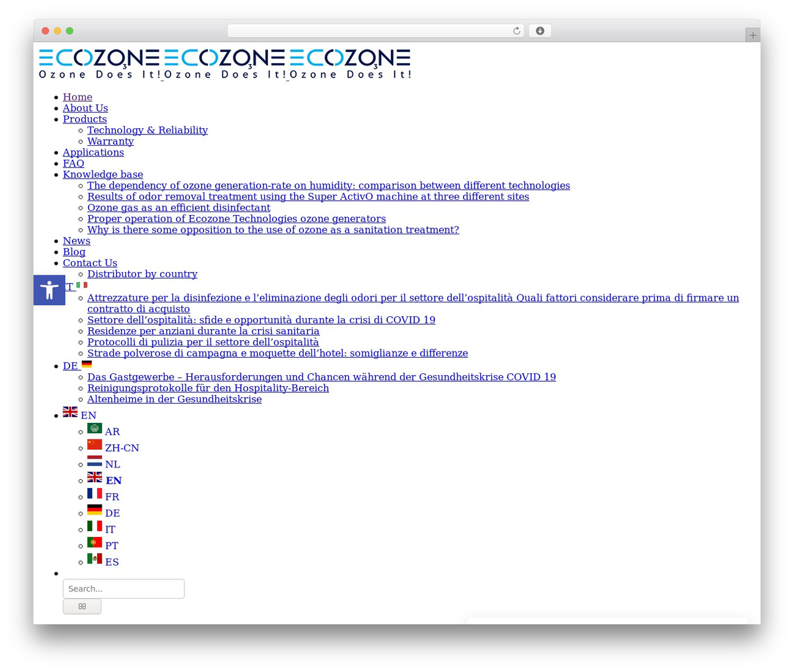This screenshot has width=794, height=672.
Task: Pick the Spanish flag language option
Action: coord(103,561)
